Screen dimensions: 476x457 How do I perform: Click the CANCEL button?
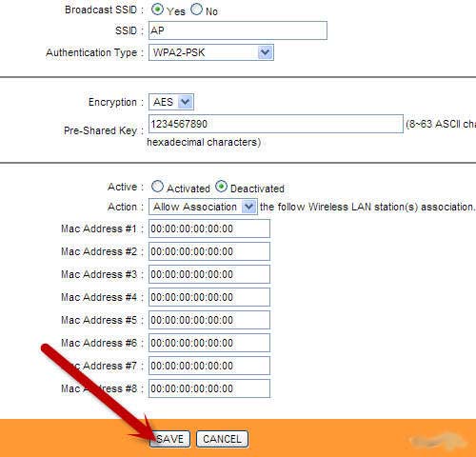[x=222, y=439]
